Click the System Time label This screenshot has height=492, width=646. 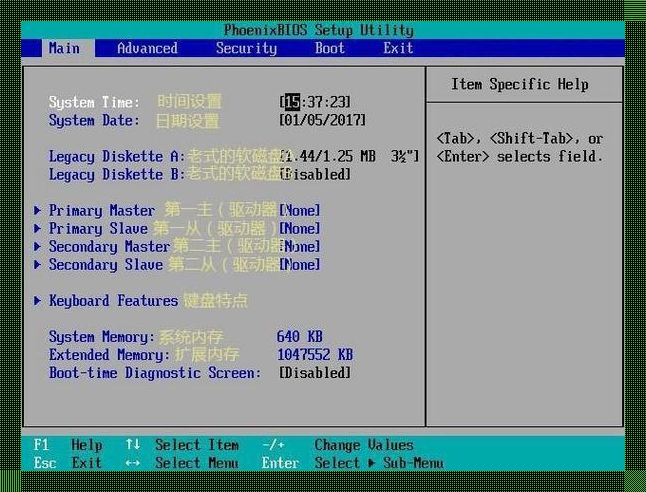click(x=94, y=102)
